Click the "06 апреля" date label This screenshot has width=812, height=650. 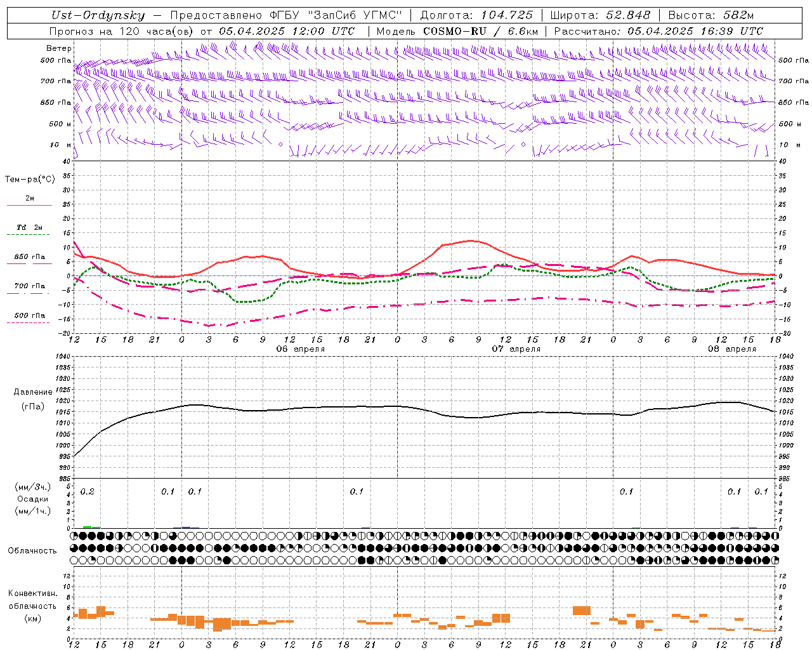click(x=301, y=349)
